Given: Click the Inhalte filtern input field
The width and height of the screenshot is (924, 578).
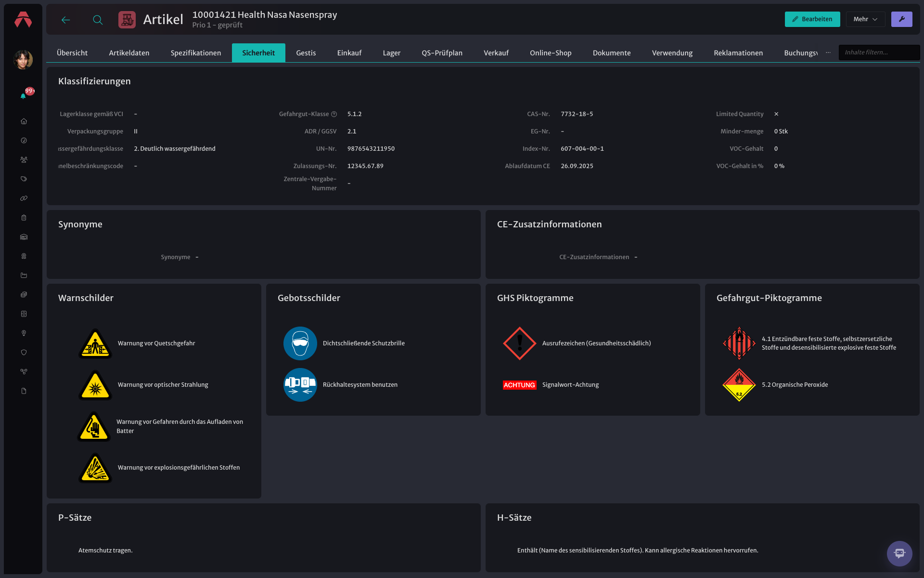Looking at the screenshot, I should coord(879,53).
